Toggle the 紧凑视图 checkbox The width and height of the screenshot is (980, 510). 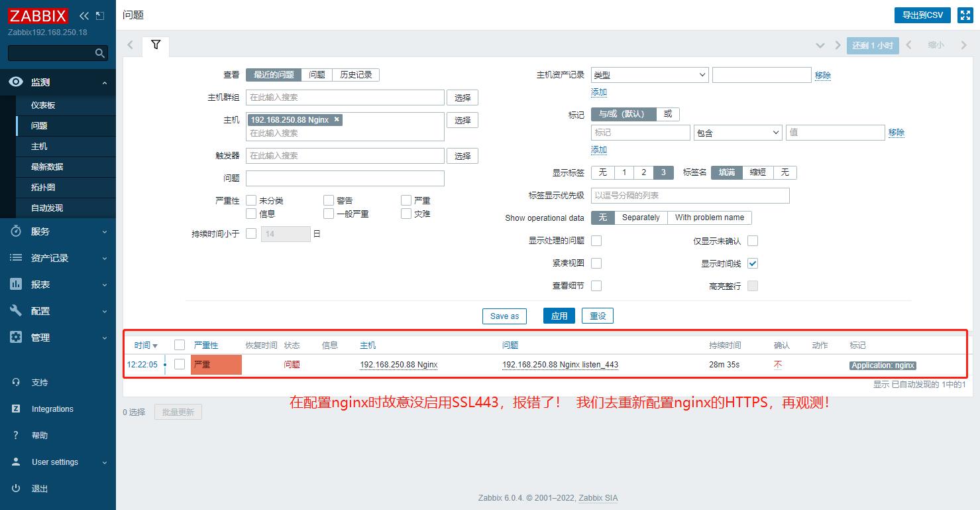[x=596, y=263]
